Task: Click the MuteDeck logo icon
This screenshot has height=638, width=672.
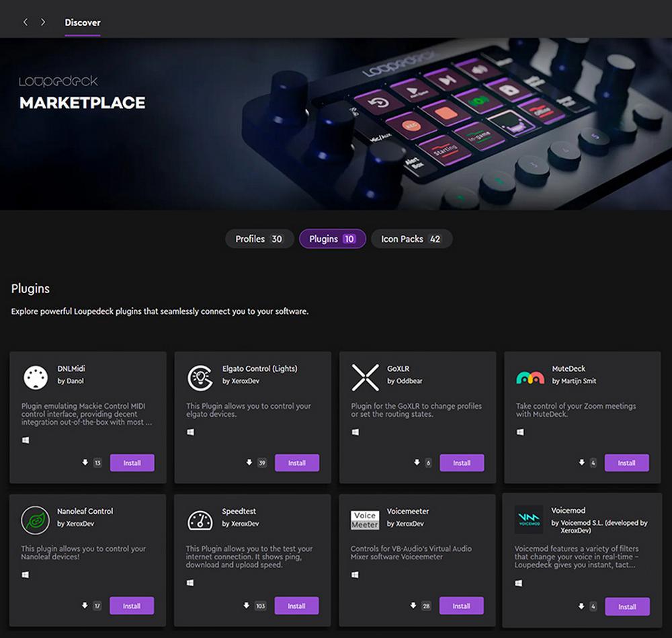Action: (x=530, y=378)
